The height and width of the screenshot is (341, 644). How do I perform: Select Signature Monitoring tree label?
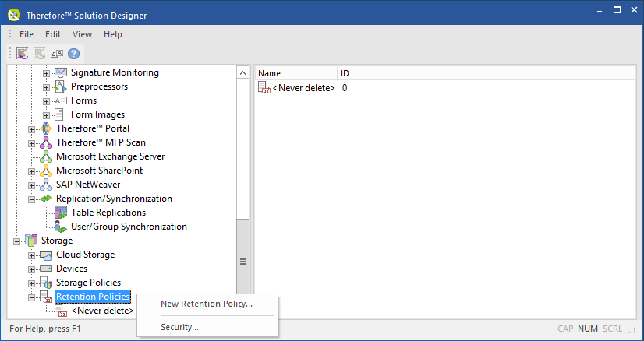pyautogui.click(x=115, y=72)
